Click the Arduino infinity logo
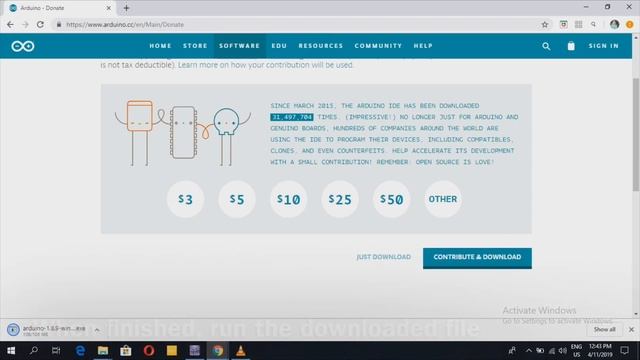 23,46
